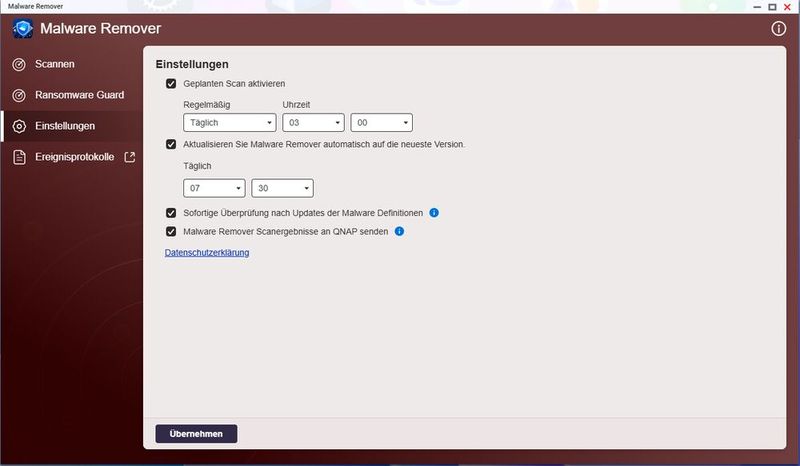Go to the Scannen section
This screenshot has height=466, width=800.
click(71, 64)
